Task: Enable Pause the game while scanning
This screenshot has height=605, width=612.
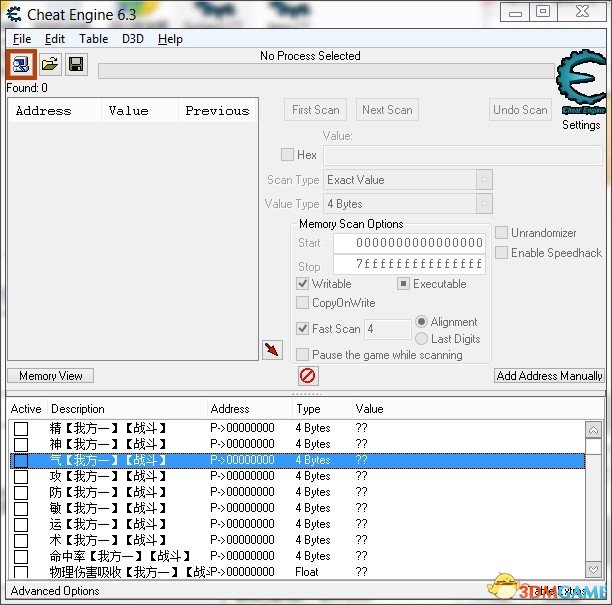Action: click(302, 354)
